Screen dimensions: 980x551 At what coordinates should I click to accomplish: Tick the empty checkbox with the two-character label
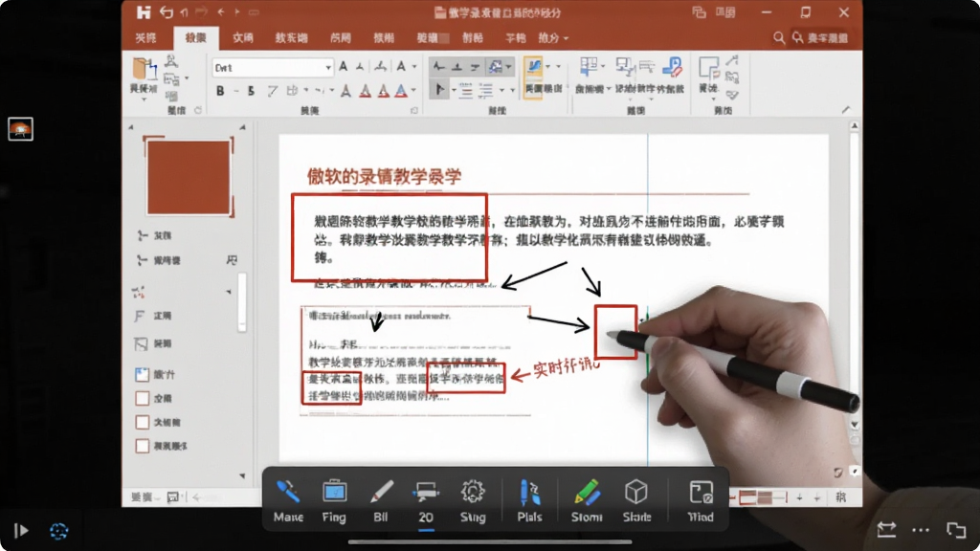coord(142,399)
